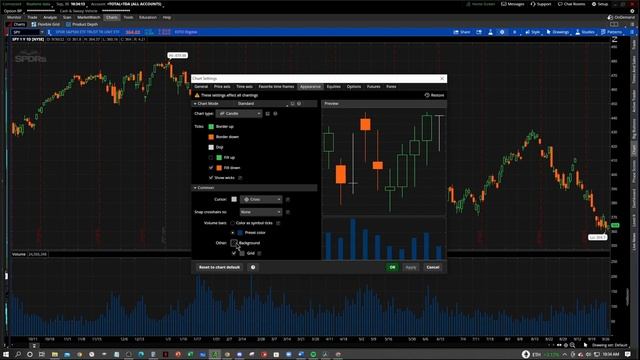Open the Home Screen link
The height and width of the screenshot is (360, 640).
(x=480, y=4)
